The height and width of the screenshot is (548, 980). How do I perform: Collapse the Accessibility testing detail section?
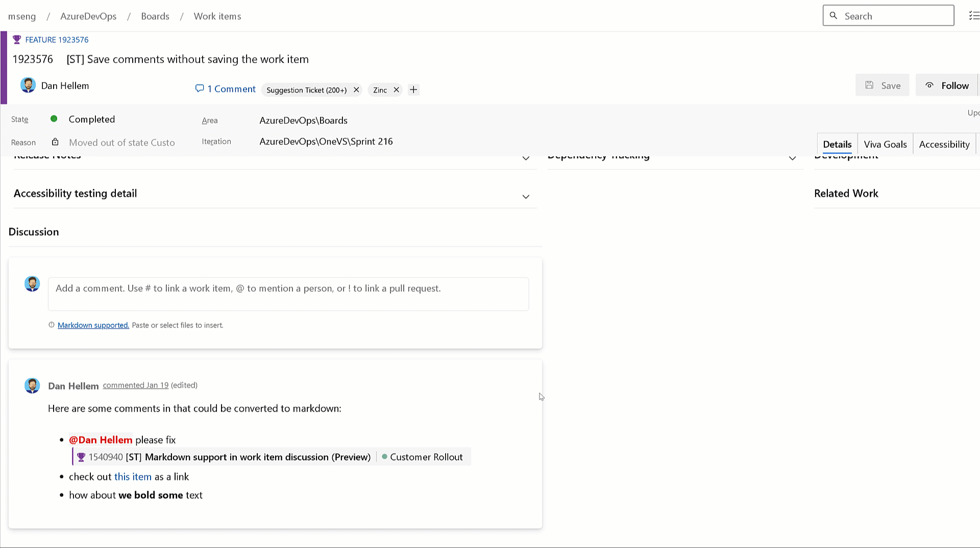[526, 196]
